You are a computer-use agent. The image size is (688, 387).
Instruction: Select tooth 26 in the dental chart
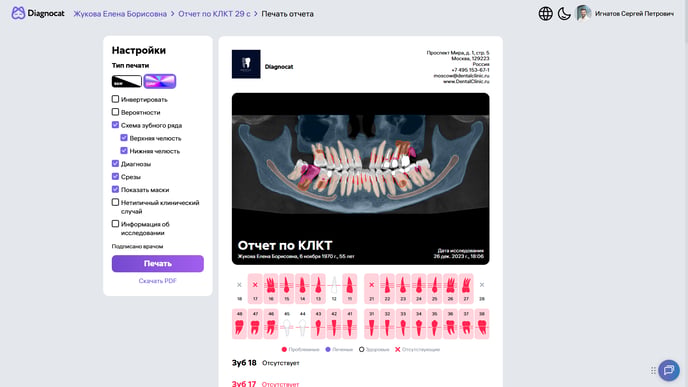pyautogui.click(x=450, y=288)
